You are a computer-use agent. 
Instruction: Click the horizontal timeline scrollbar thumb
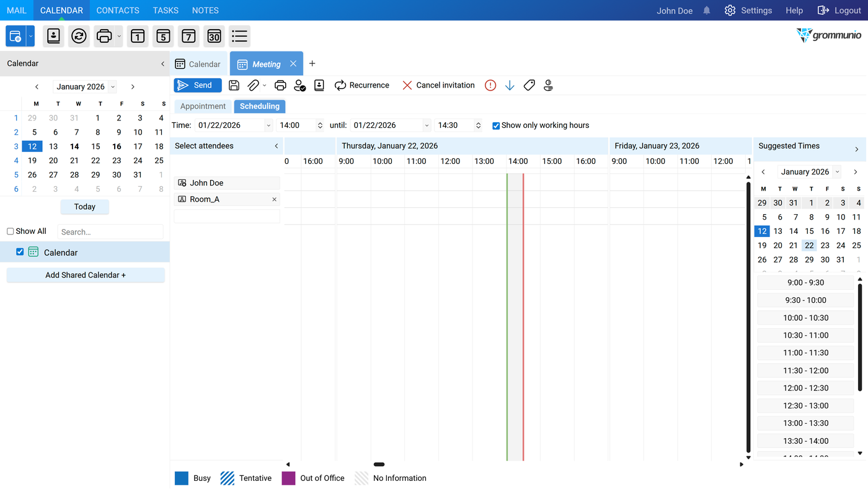click(379, 464)
